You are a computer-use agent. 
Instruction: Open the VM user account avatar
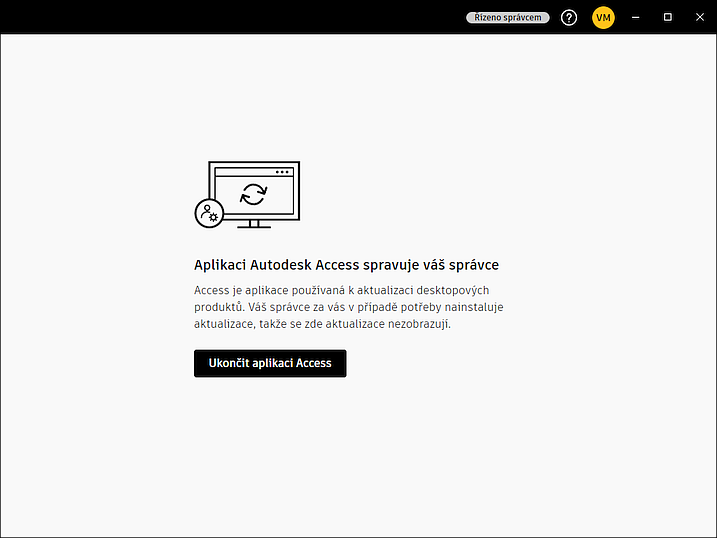click(603, 17)
